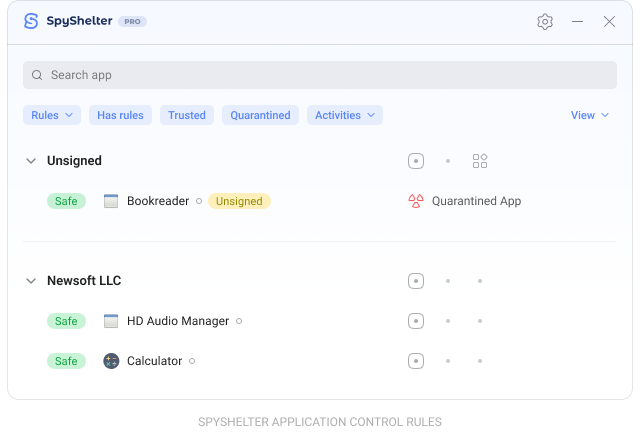
Task: Filter apps by Trusted
Action: pyautogui.click(x=187, y=115)
